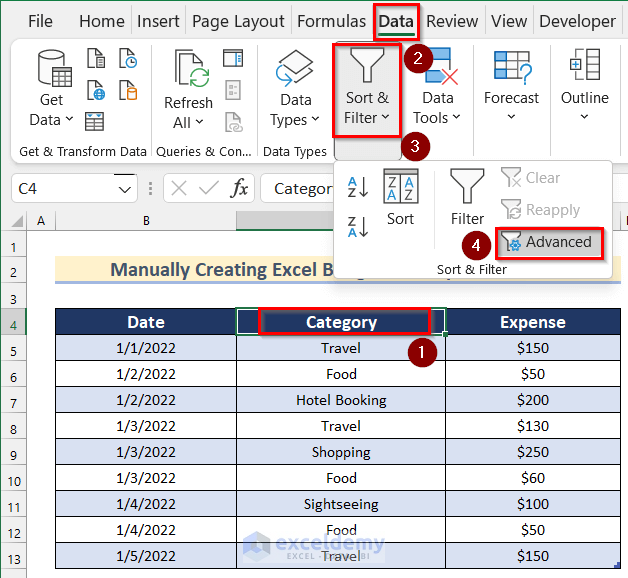Click the Insert Function fx icon
The height and width of the screenshot is (578, 628).
[x=240, y=188]
